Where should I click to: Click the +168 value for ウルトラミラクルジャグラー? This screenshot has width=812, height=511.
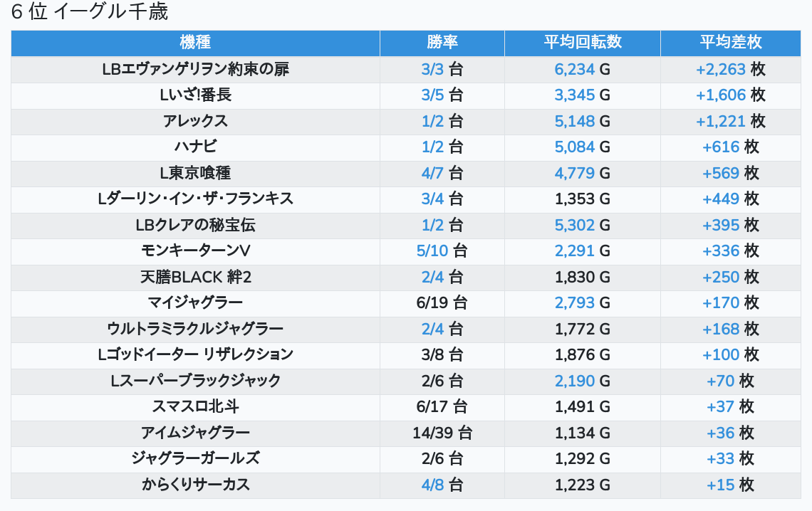[x=721, y=329]
